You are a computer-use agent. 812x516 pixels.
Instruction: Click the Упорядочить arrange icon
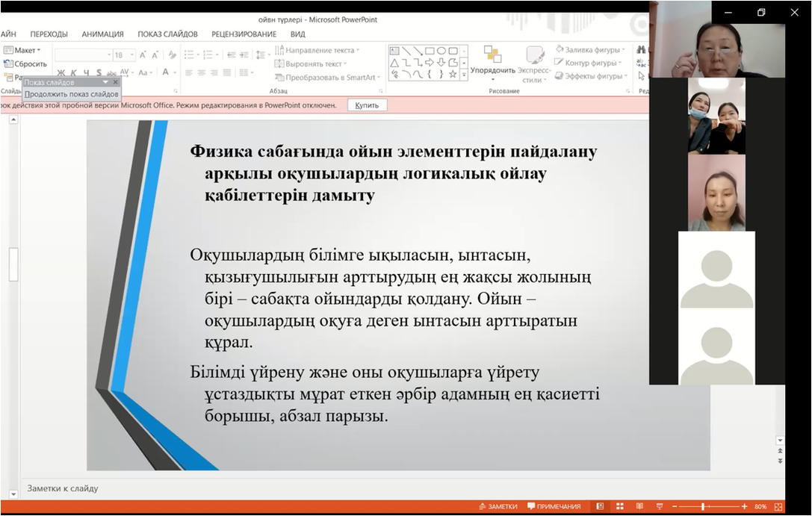click(492, 57)
